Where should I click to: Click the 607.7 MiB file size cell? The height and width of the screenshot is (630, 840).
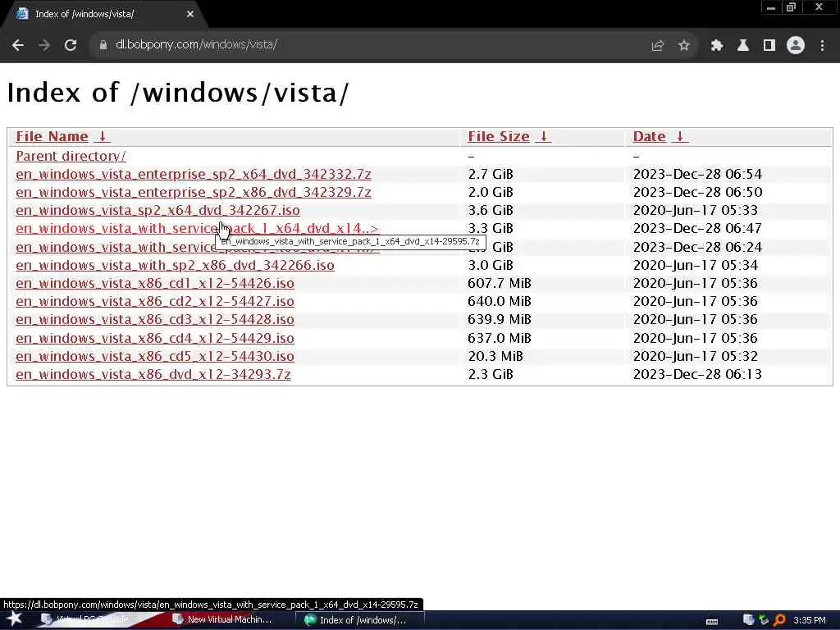pyautogui.click(x=500, y=283)
